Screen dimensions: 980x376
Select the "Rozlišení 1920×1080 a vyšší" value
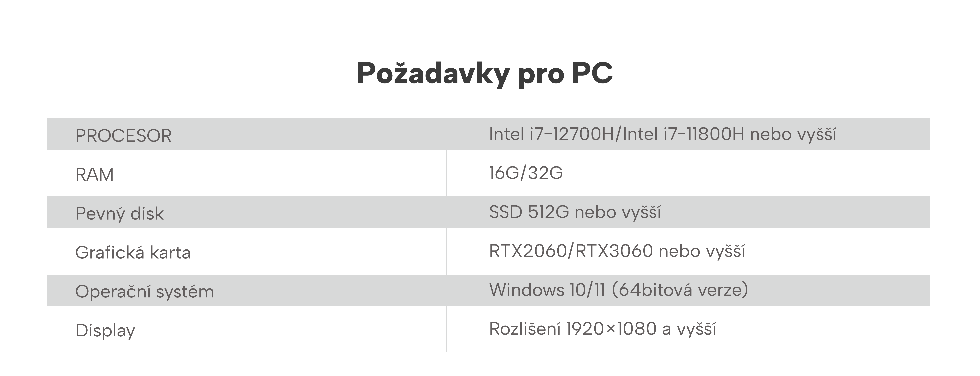(602, 329)
